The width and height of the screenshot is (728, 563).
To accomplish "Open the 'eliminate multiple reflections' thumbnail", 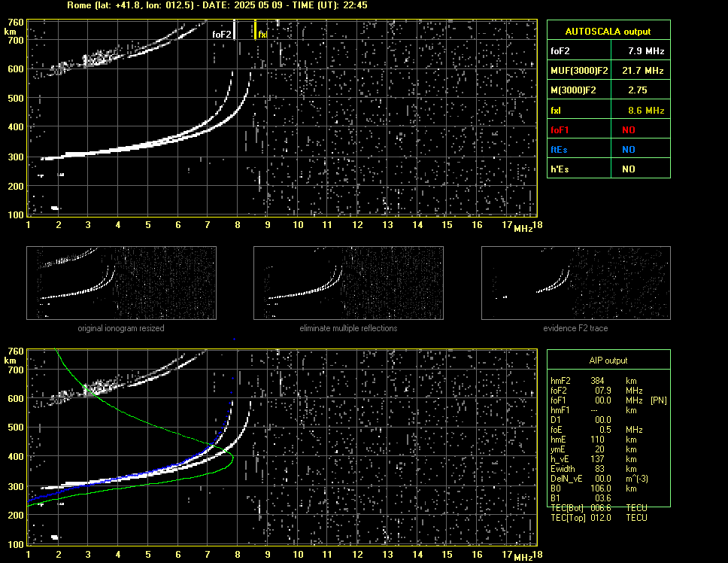I will point(348,283).
